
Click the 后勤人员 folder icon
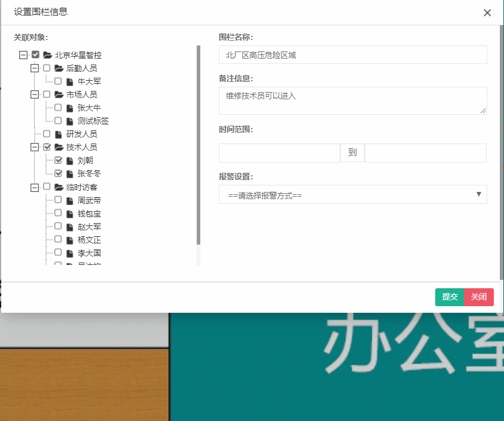click(58, 68)
